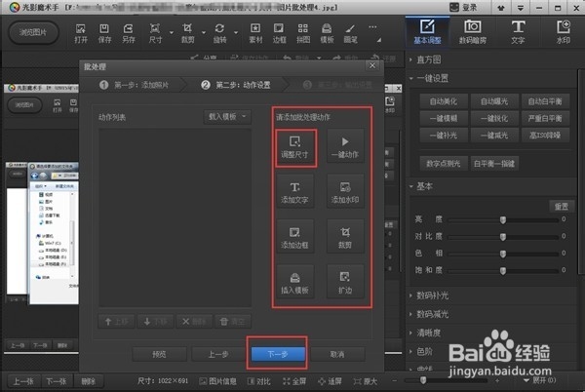585x392 pixels.
Task: Add the 调整尺寸 resize batch action
Action: click(x=295, y=147)
